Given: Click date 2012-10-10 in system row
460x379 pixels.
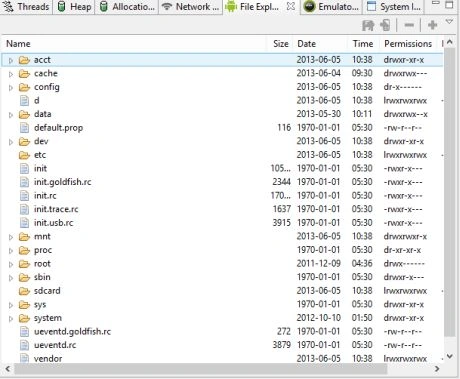Looking at the screenshot, I should click(x=319, y=318).
